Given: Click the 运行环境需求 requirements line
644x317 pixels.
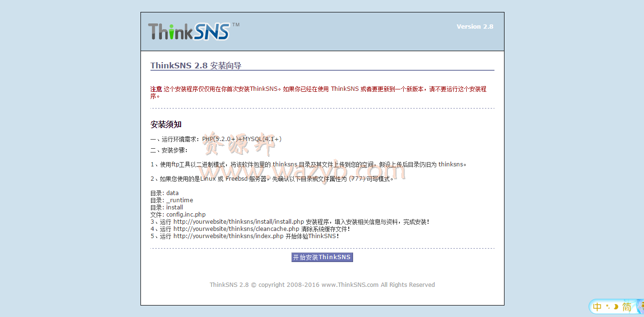Looking at the screenshot, I should [x=216, y=139].
